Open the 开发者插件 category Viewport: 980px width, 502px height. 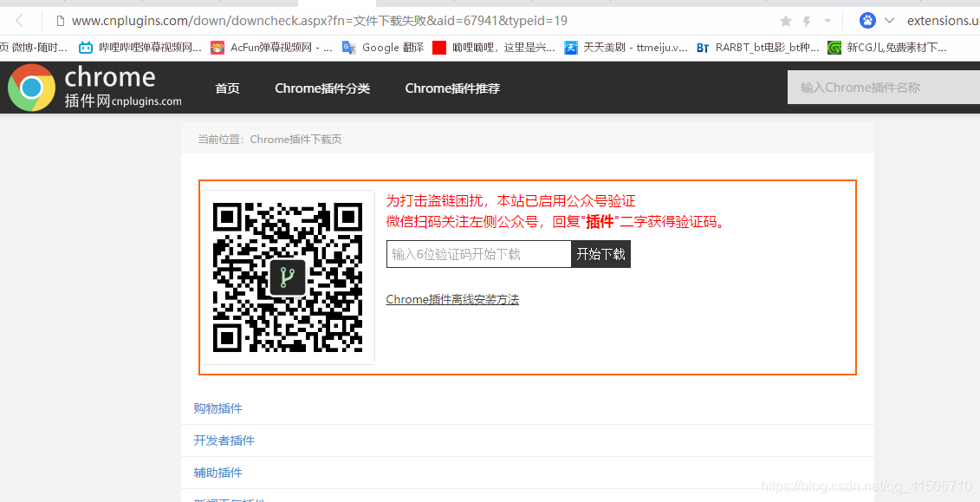pos(224,440)
